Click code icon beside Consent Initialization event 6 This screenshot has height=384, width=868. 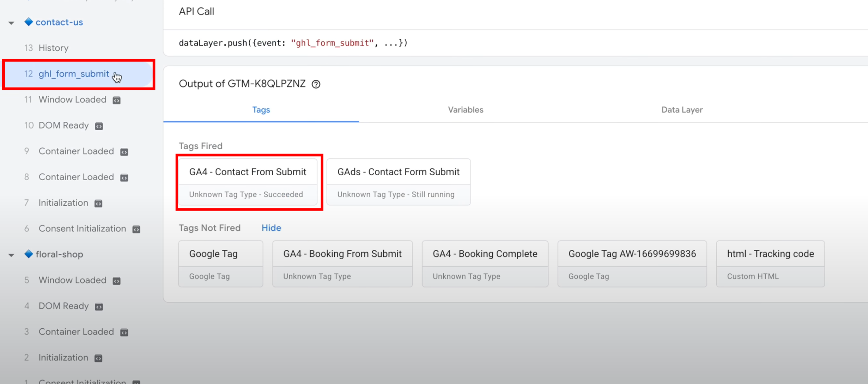(137, 229)
